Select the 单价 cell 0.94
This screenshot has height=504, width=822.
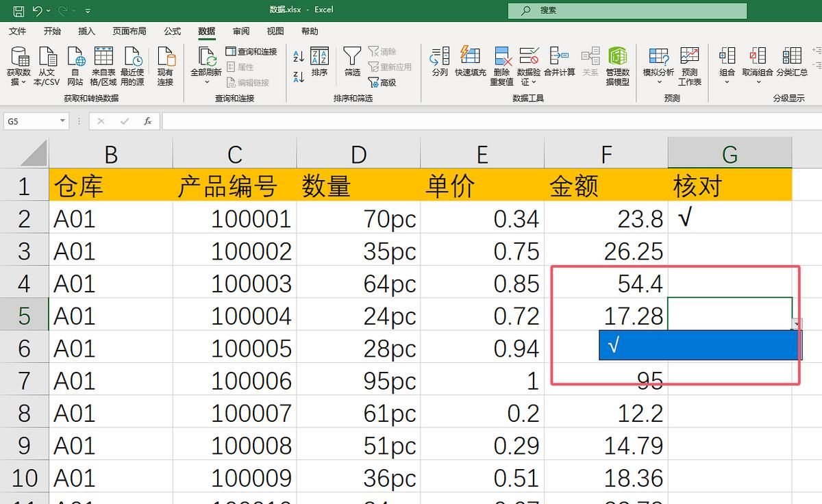[482, 348]
